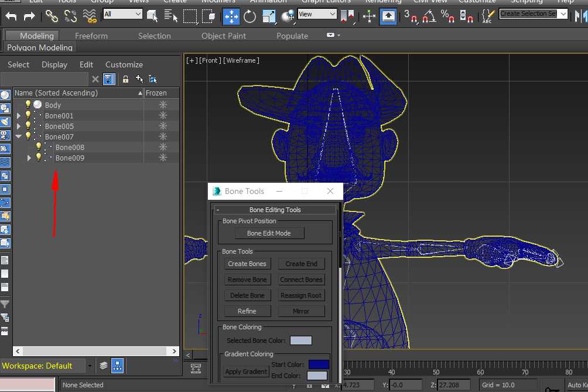Open the Workspace Default dropdown
Image resolution: width=588 pixels, height=392 pixels.
tap(90, 366)
